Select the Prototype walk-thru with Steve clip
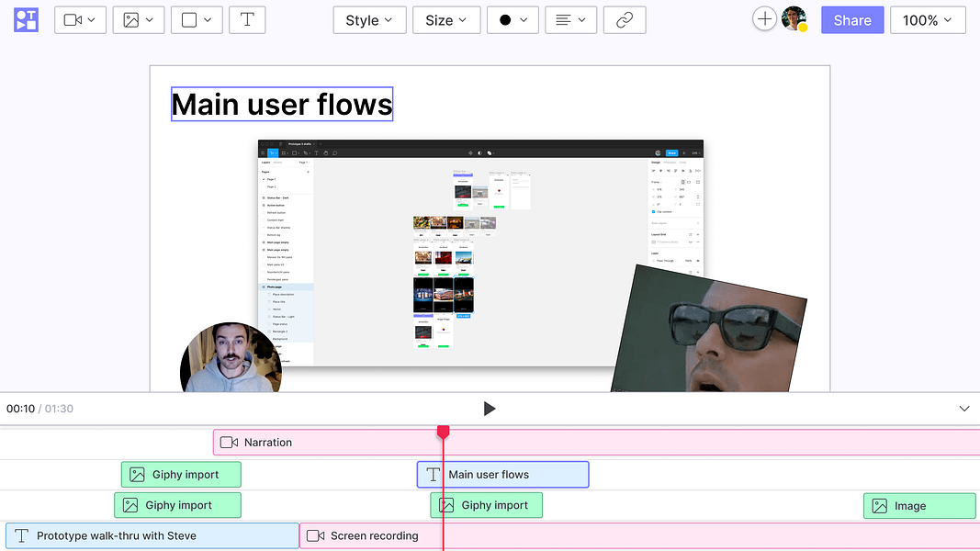980x551 pixels. (152, 536)
